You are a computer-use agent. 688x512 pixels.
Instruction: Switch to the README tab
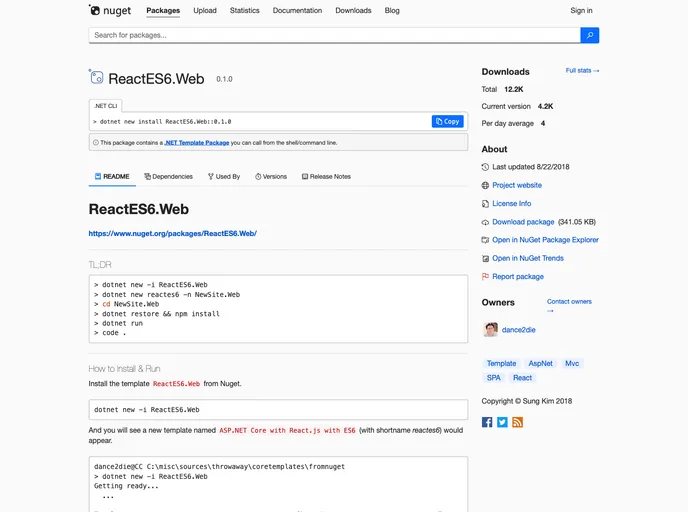[x=112, y=176]
